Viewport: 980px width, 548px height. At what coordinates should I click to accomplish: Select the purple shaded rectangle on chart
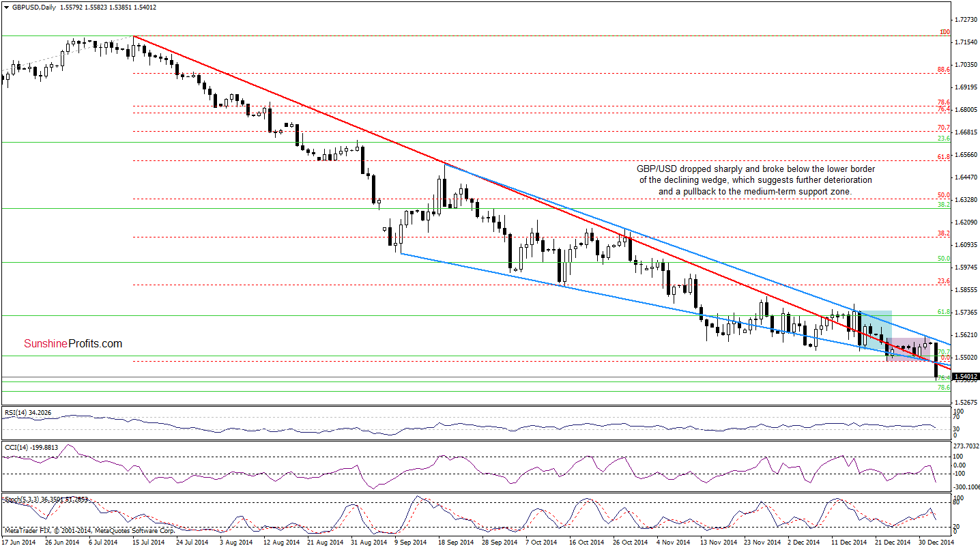click(x=909, y=349)
